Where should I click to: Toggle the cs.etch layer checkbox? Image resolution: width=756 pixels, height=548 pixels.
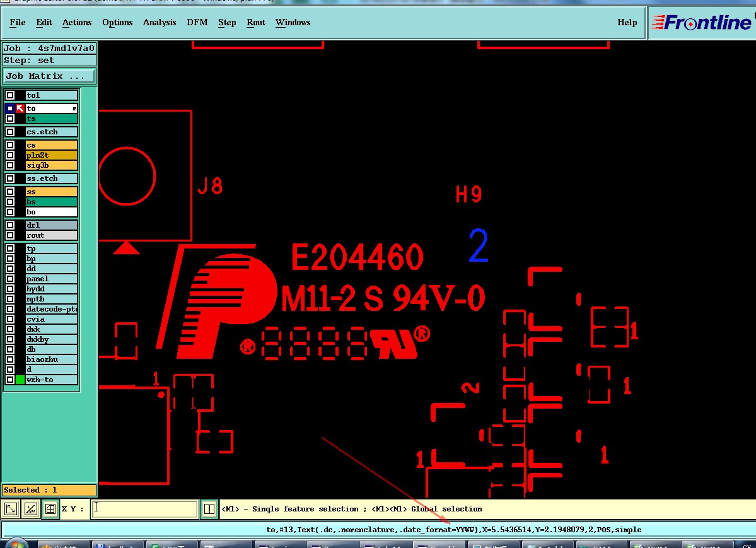pyautogui.click(x=10, y=132)
